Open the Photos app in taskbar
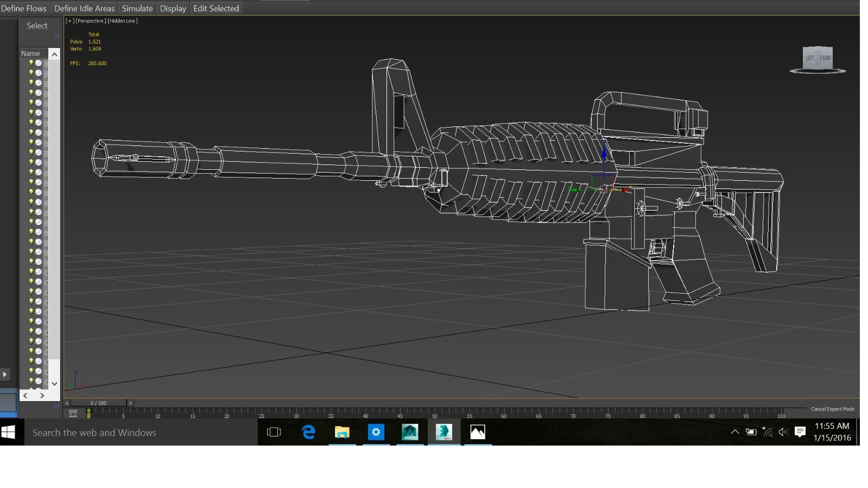 coord(477,432)
